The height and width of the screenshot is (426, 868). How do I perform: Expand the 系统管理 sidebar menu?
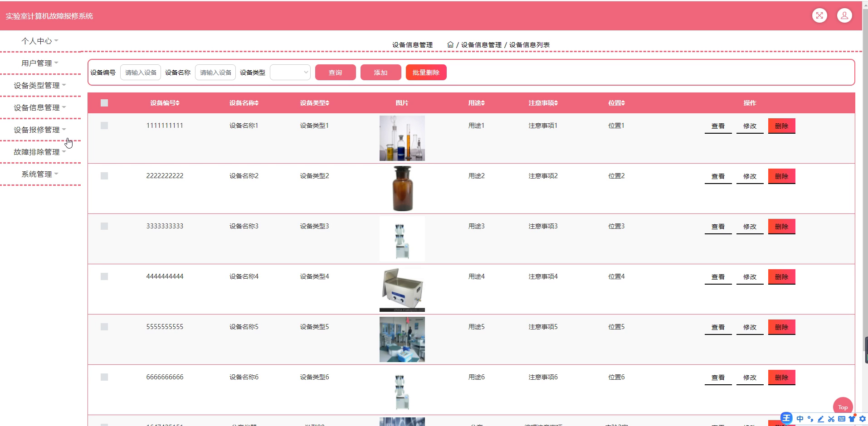point(40,174)
